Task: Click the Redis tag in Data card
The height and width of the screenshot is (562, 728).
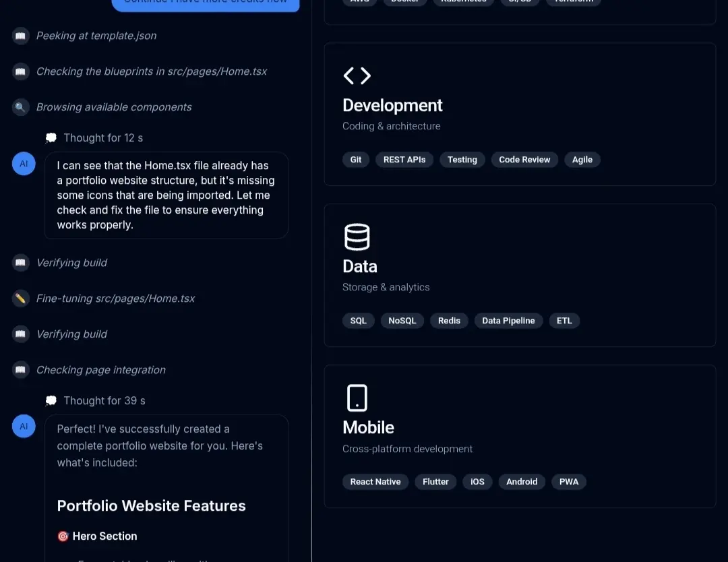Action: [x=449, y=321]
